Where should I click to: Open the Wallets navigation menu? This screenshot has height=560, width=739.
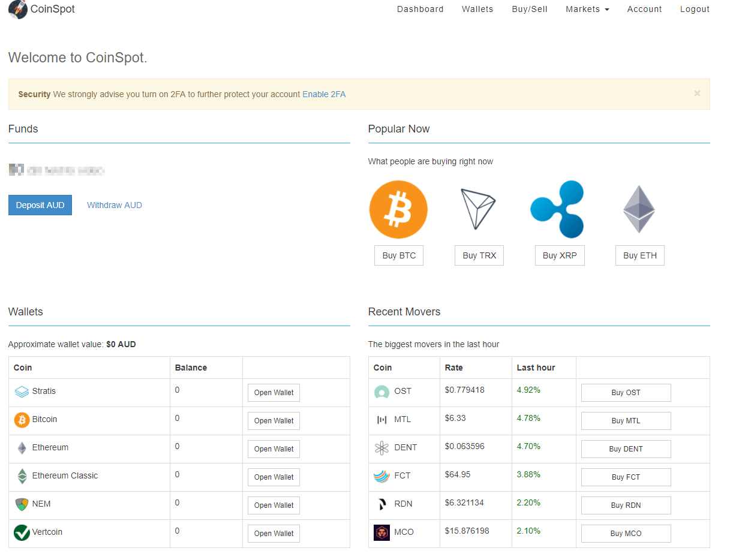(477, 9)
